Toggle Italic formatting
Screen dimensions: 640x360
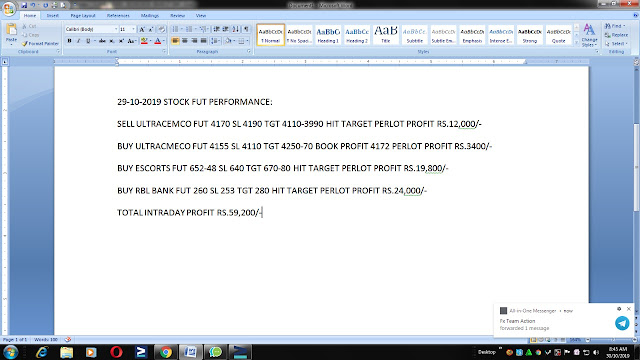pyautogui.click(x=78, y=41)
